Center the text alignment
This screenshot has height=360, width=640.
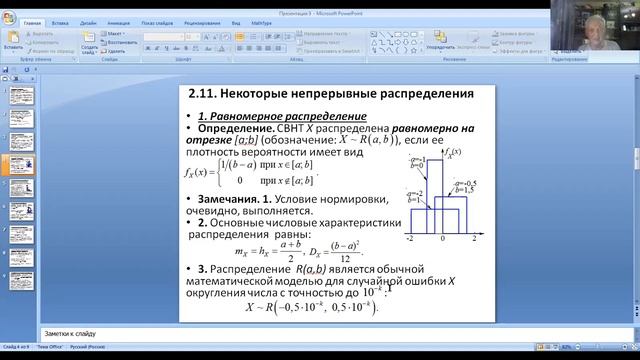tap(249, 49)
